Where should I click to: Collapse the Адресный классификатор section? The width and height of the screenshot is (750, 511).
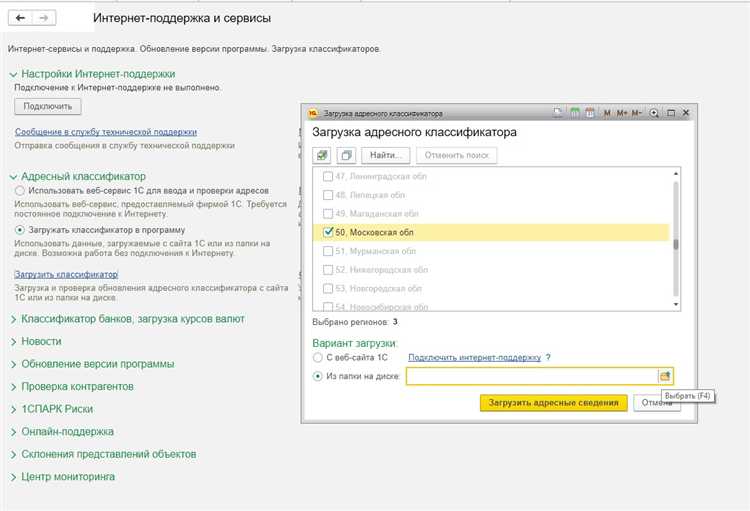(13, 177)
